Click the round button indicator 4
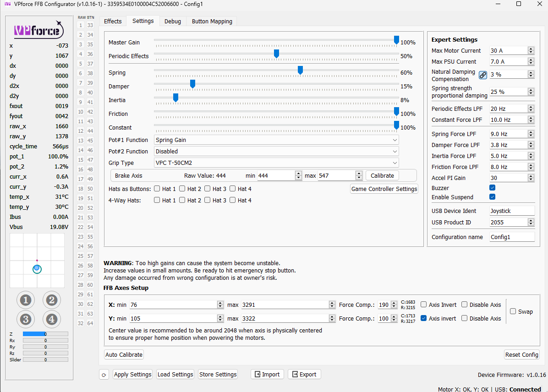548x392 pixels. click(x=52, y=319)
